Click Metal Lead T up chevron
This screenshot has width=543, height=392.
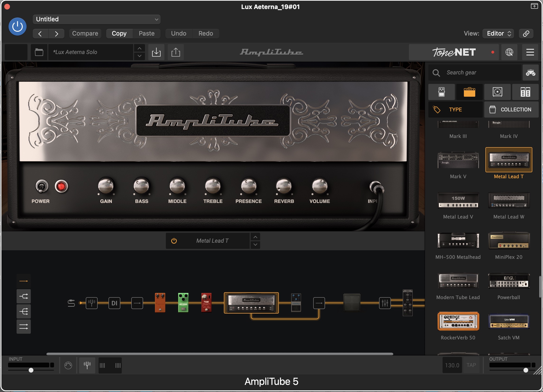click(x=255, y=237)
